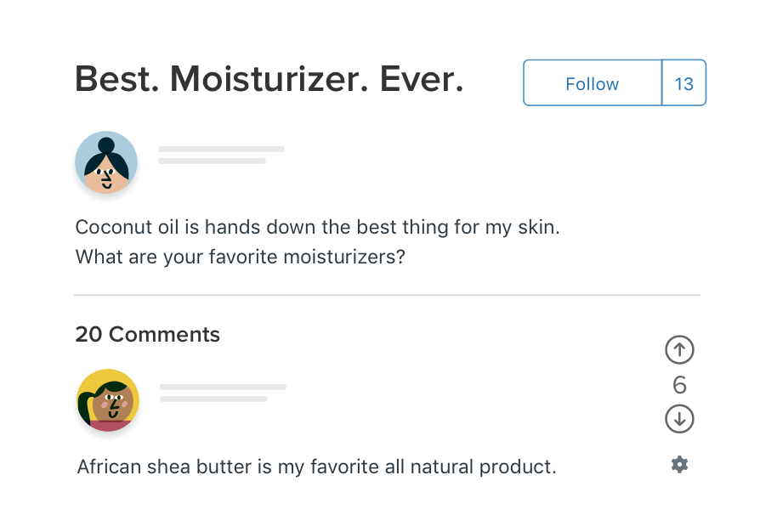Click the African shea butter comment text
The width and height of the screenshot is (760, 532).
click(316, 467)
